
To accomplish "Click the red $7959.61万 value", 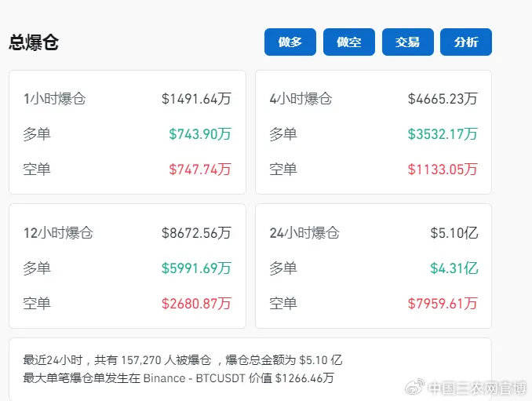I will pyautogui.click(x=443, y=304).
